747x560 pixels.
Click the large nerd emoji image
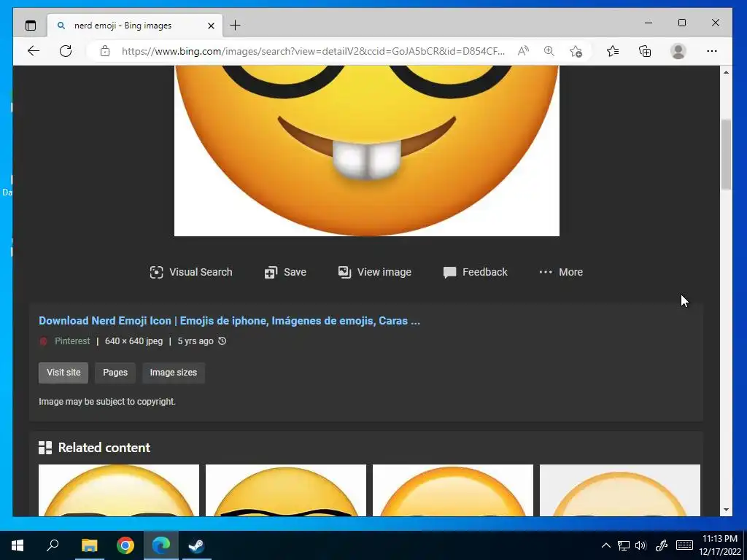click(x=367, y=150)
